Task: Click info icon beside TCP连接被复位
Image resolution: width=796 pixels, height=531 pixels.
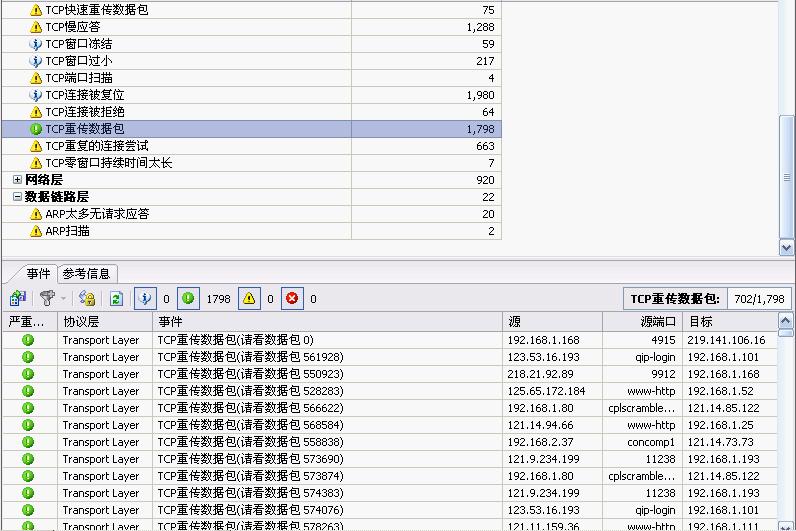Action: tap(36, 95)
